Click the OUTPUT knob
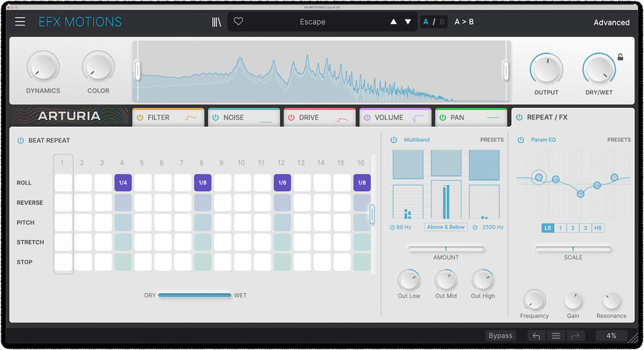 [x=546, y=69]
